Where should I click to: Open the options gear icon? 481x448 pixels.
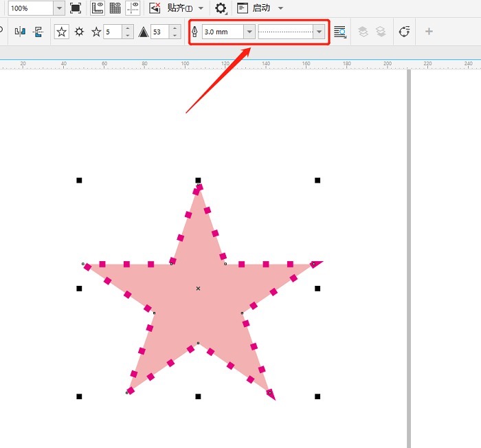pos(221,8)
